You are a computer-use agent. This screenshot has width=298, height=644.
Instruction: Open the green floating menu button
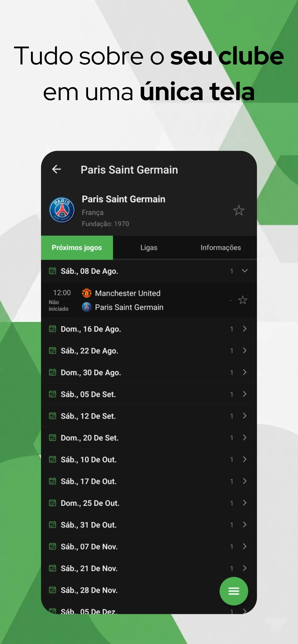(x=234, y=591)
